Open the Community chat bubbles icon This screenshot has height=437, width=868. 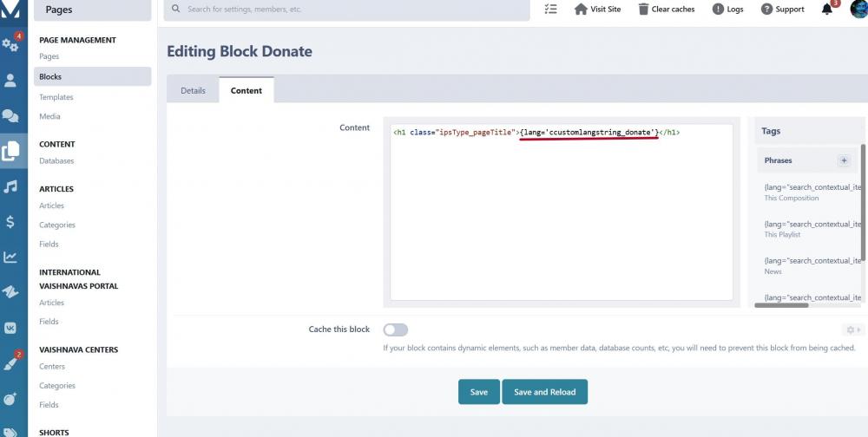pyautogui.click(x=10, y=115)
